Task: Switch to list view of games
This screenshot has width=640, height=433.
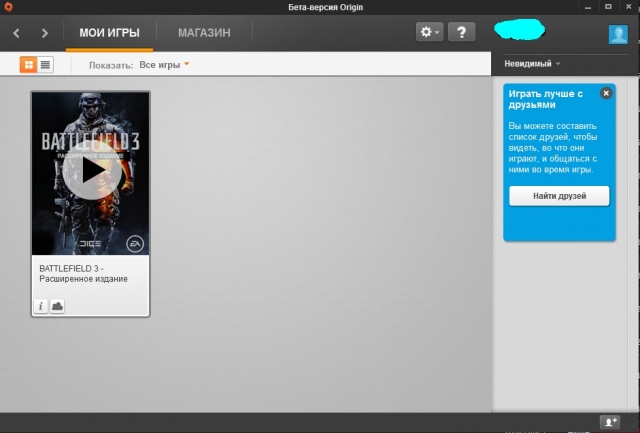Action: point(45,64)
